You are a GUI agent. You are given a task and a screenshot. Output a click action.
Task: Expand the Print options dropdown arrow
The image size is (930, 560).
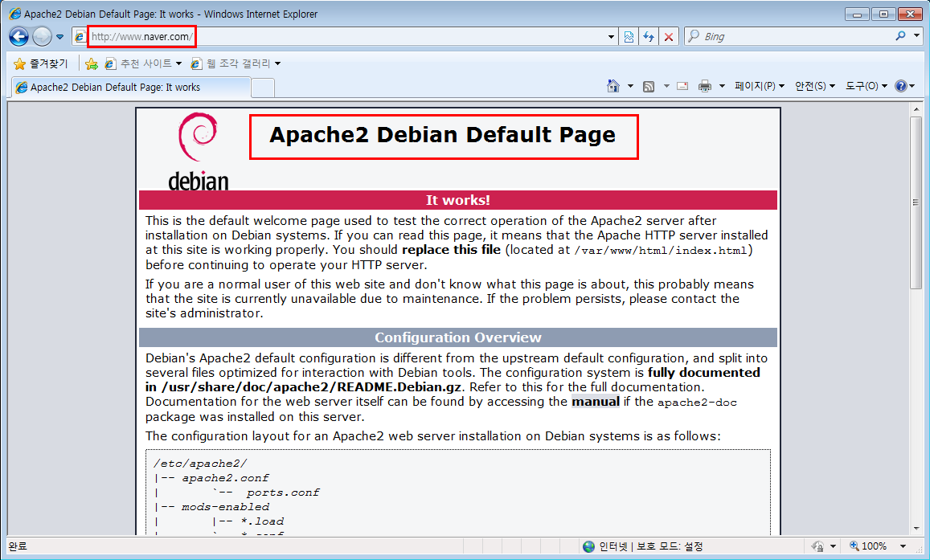click(722, 87)
